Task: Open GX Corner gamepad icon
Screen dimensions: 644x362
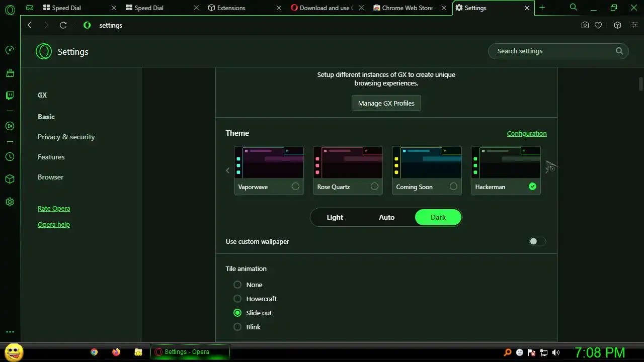Action: (30, 8)
